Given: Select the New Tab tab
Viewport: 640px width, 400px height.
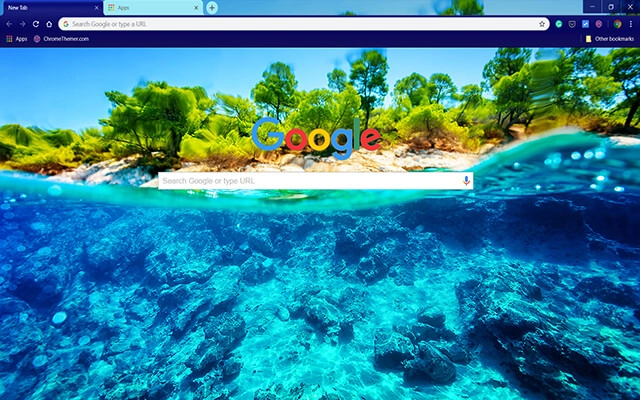Looking at the screenshot, I should pos(52,8).
